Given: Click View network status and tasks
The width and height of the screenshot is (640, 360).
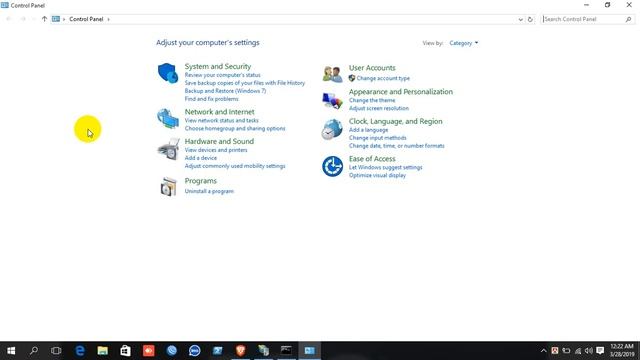Looking at the screenshot, I should 222,120.
